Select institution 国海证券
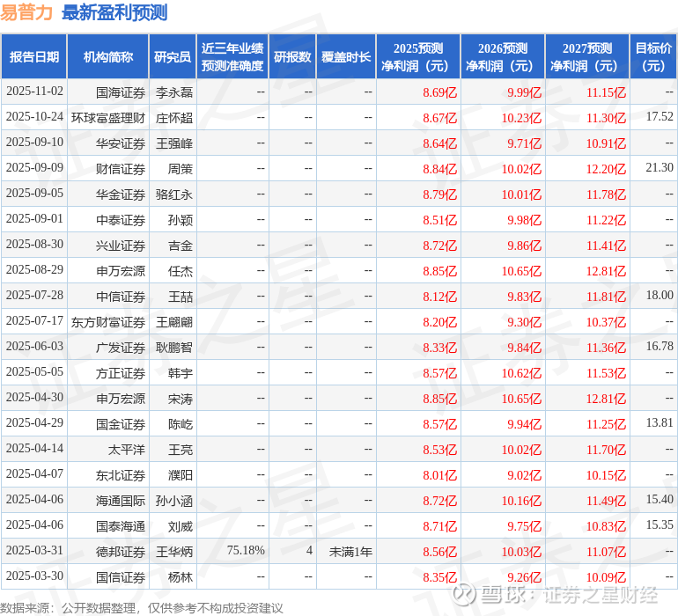Screen dimensions: 678x616 121,92
